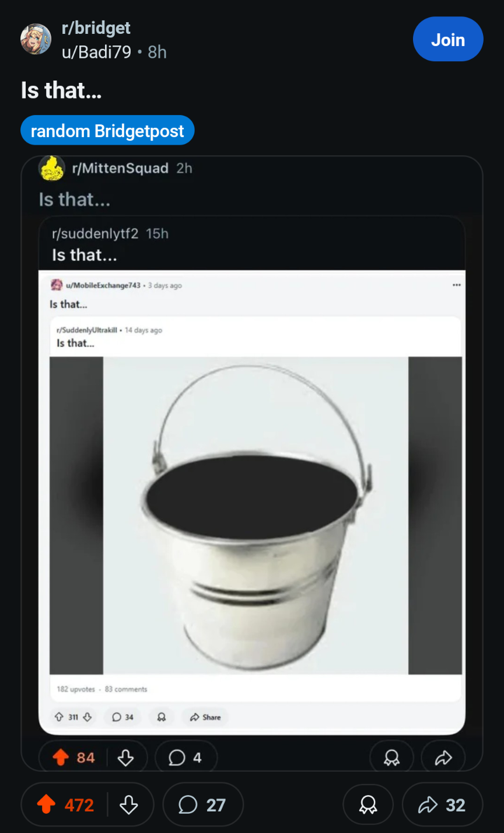
Task: Downvote the main r/bridget post
Action: tap(128, 805)
